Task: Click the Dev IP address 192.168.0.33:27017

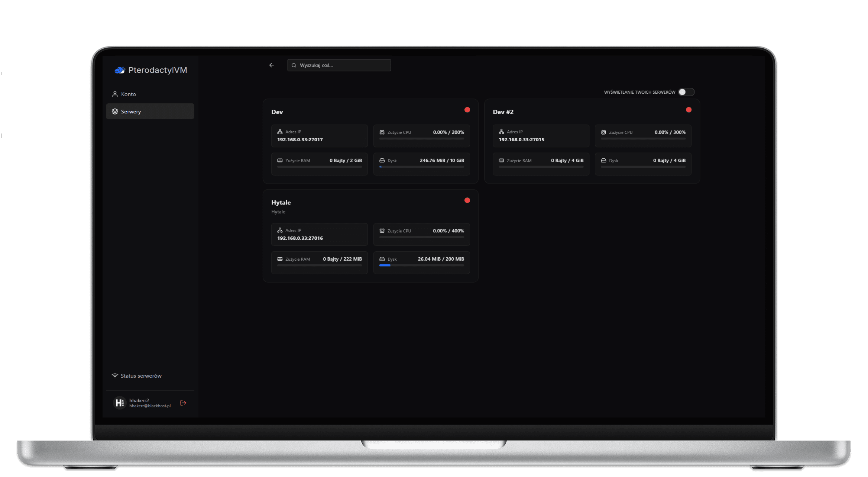Action: coord(300,140)
